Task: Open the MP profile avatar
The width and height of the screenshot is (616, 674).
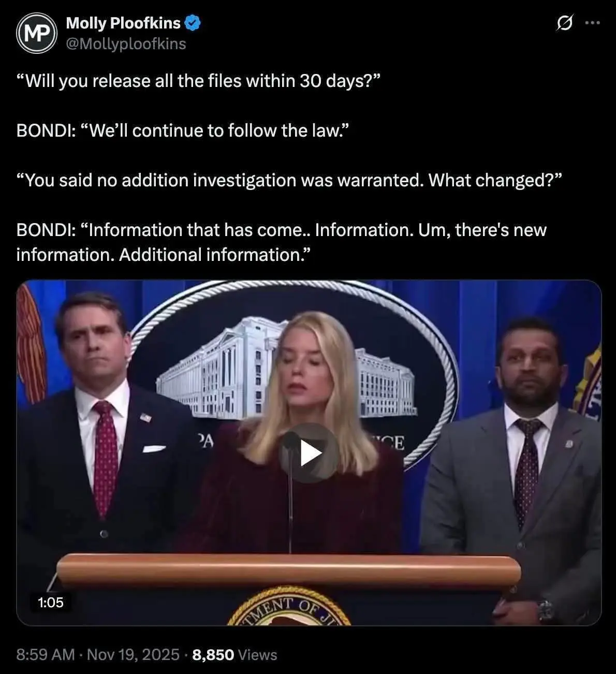Action: (x=36, y=33)
